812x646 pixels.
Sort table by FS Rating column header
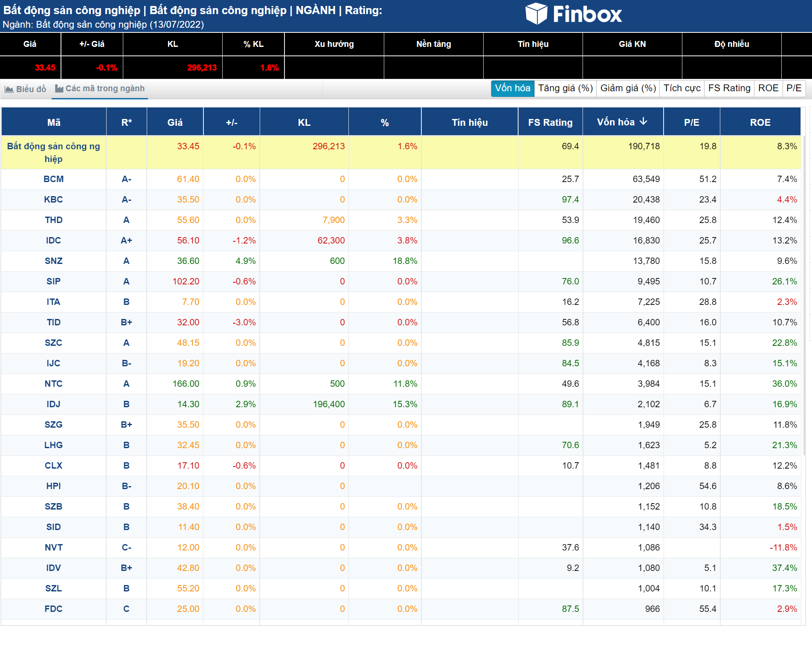click(550, 122)
